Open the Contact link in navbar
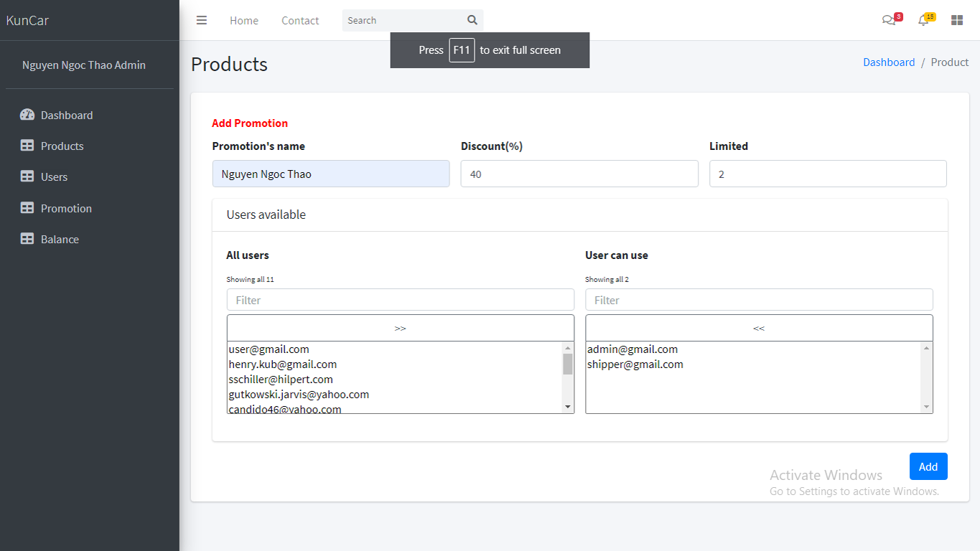The width and height of the screenshot is (980, 551). tap(300, 21)
